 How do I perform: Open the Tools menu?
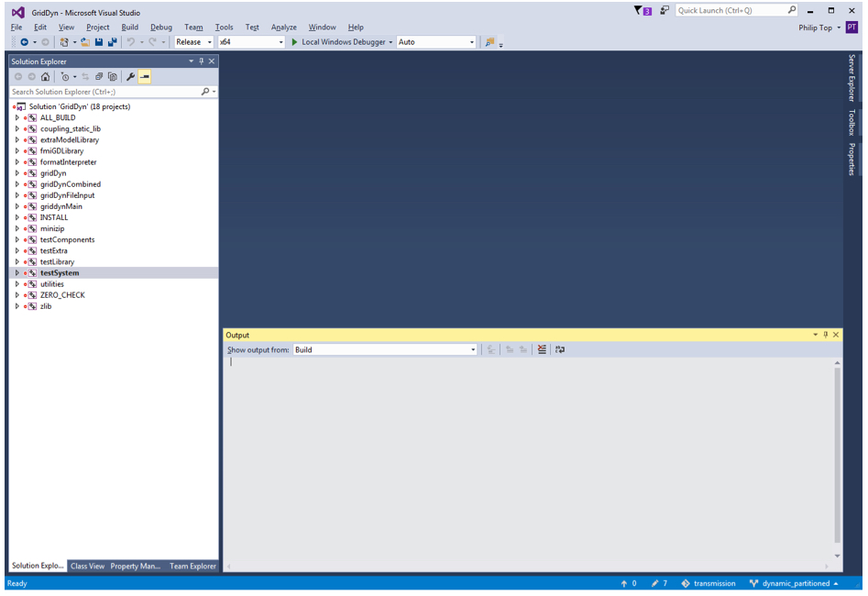[x=225, y=28]
